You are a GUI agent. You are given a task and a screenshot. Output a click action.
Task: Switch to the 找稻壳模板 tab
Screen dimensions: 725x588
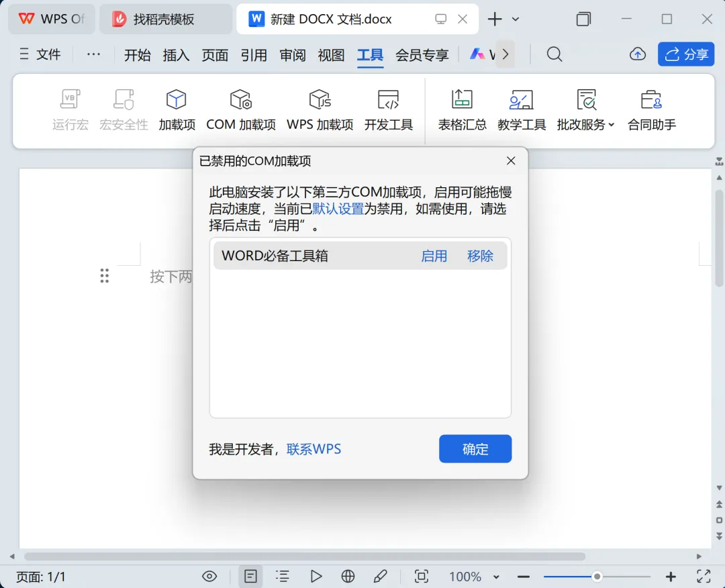coord(166,19)
